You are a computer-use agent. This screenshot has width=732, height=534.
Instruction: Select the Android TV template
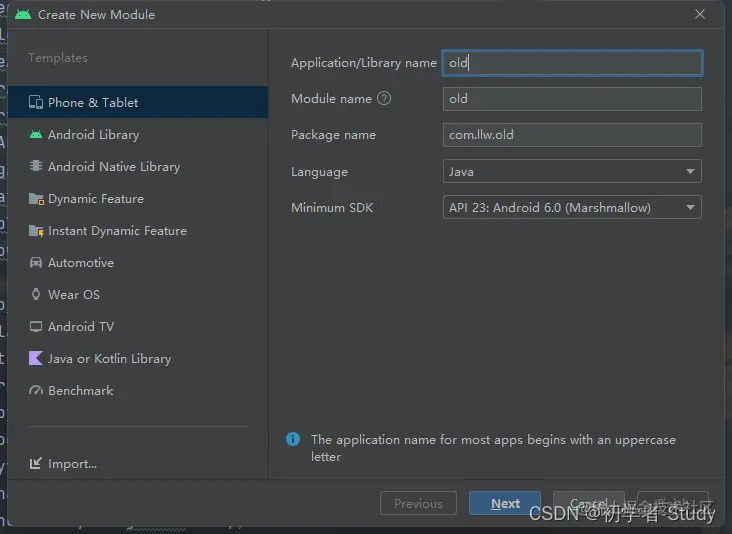point(138,326)
